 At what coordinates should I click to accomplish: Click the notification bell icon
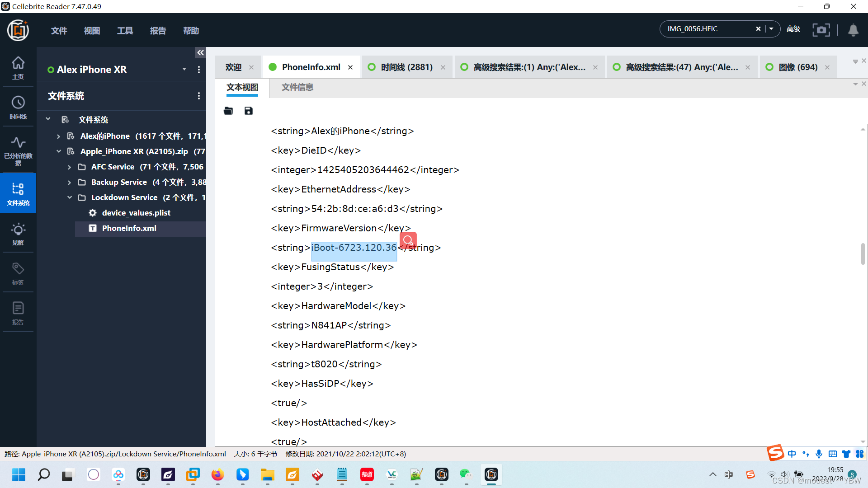853,30
